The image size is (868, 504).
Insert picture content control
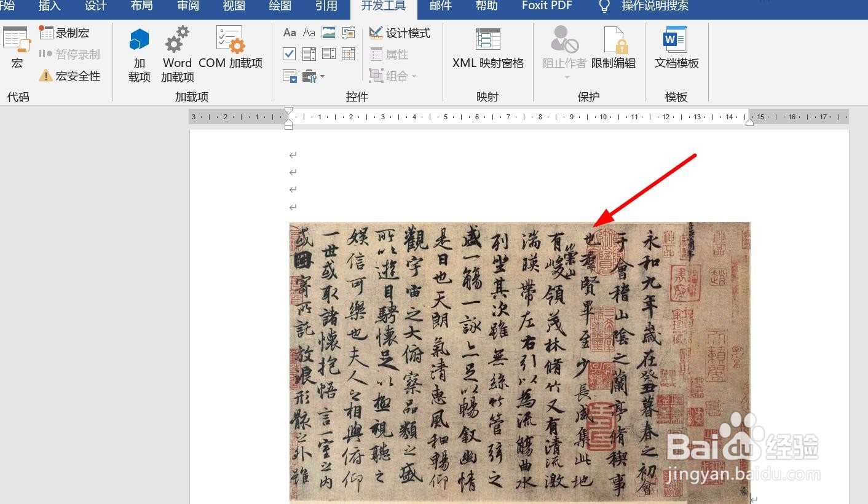pyautogui.click(x=329, y=33)
